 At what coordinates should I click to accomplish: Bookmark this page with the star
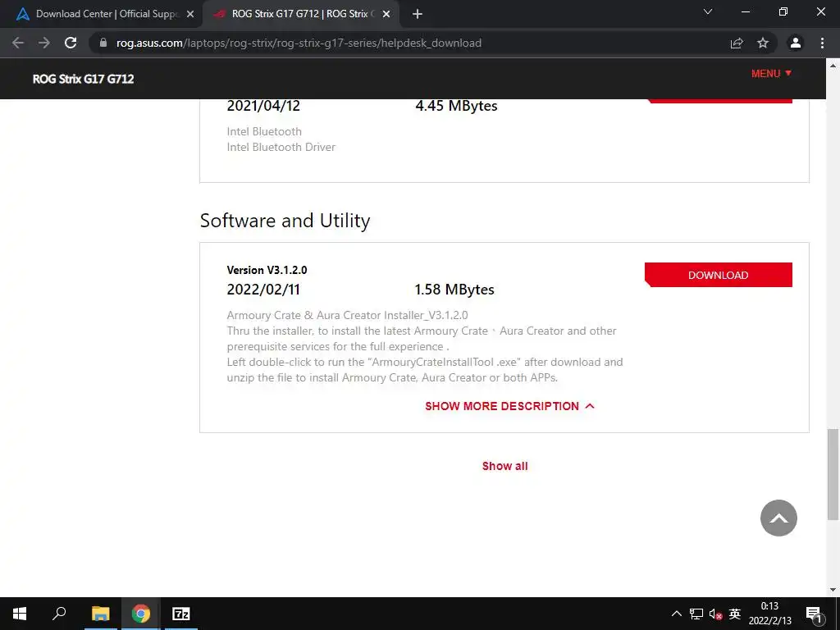(763, 43)
